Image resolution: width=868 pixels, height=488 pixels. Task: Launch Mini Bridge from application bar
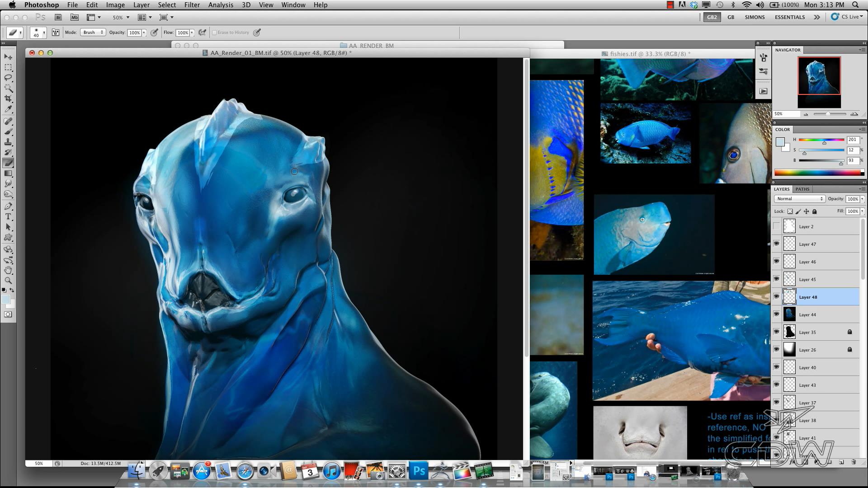(75, 17)
